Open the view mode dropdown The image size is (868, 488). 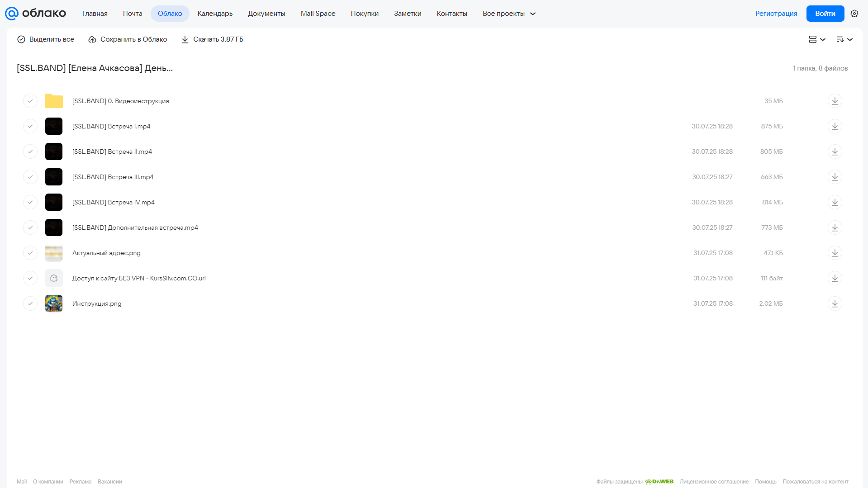point(817,39)
